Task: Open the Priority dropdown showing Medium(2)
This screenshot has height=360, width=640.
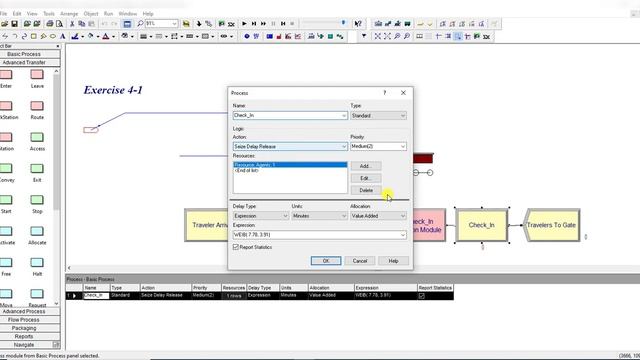Action: 403,146
